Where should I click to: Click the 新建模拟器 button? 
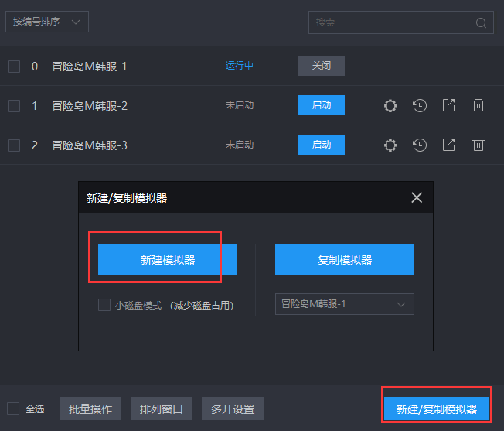pos(168,259)
